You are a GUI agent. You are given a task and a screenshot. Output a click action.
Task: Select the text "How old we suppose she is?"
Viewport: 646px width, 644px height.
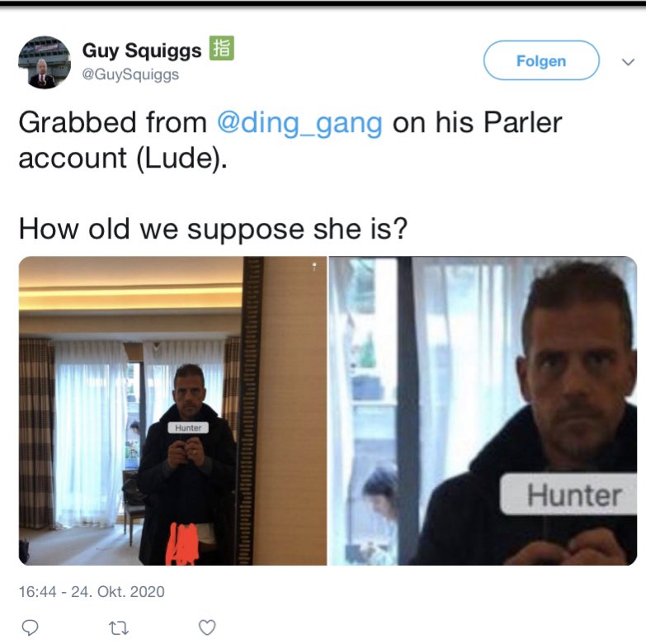click(213, 230)
